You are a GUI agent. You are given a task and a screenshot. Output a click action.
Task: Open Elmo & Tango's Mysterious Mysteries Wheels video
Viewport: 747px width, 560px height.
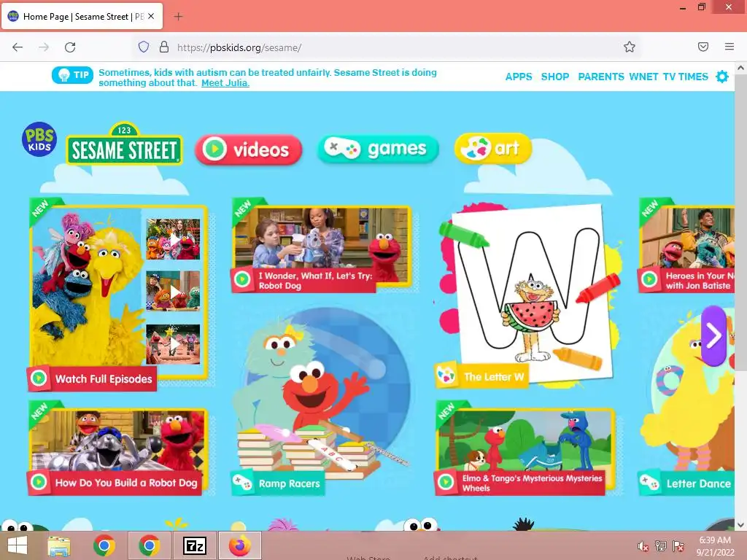pos(526,448)
